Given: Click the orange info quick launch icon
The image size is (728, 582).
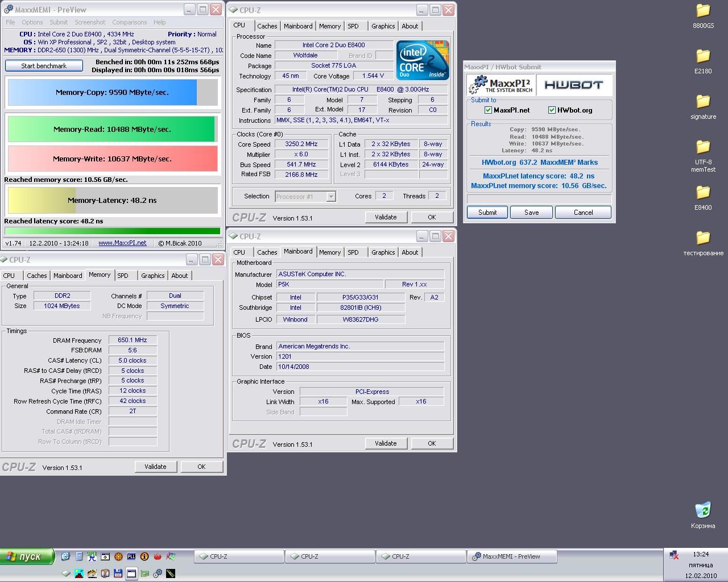Looking at the screenshot, I should (144, 556).
